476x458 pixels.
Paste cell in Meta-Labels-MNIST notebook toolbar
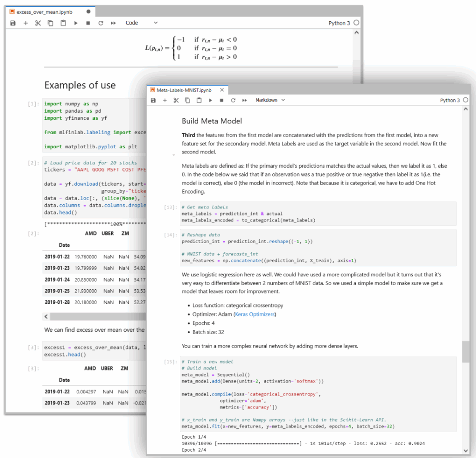click(199, 100)
